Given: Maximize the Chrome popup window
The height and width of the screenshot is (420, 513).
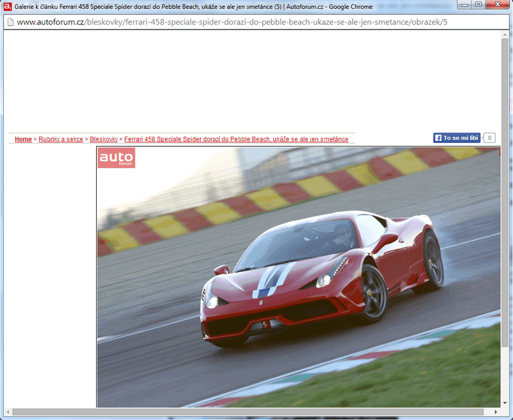Looking at the screenshot, I should coord(478,5).
